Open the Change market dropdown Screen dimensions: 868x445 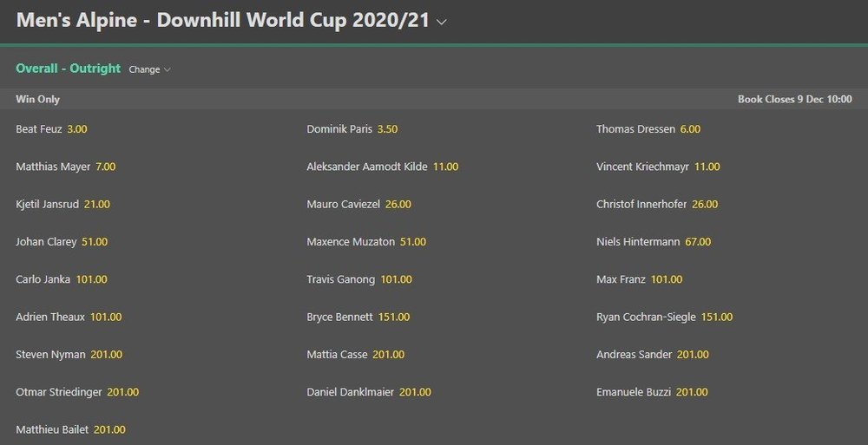click(149, 69)
